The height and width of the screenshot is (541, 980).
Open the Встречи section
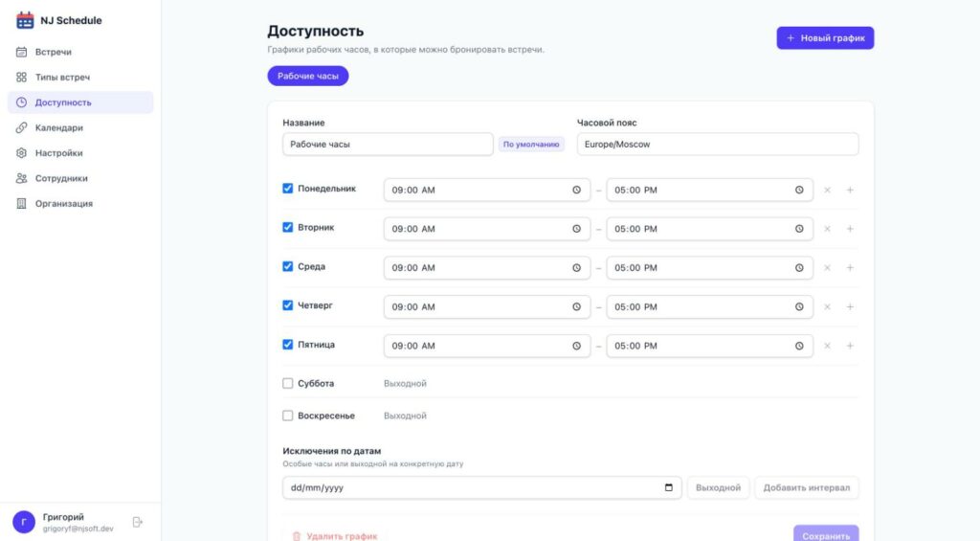[80, 52]
